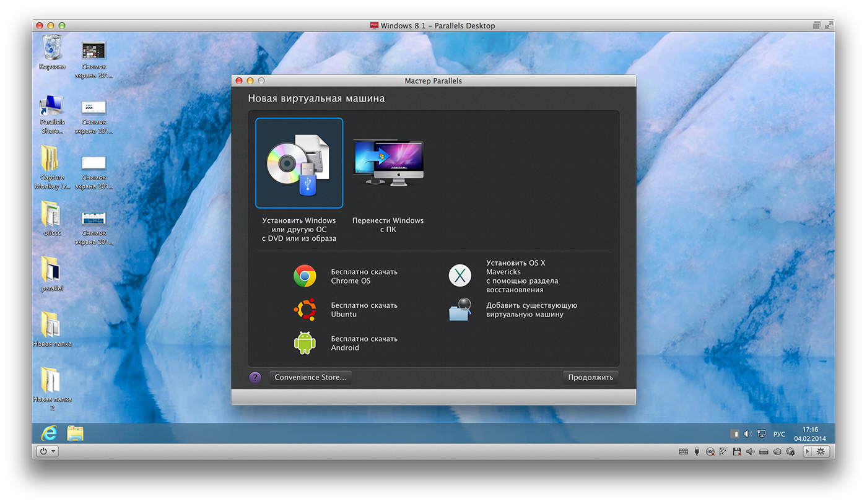
Task: Open help with the purple question mark
Action: coord(255,378)
